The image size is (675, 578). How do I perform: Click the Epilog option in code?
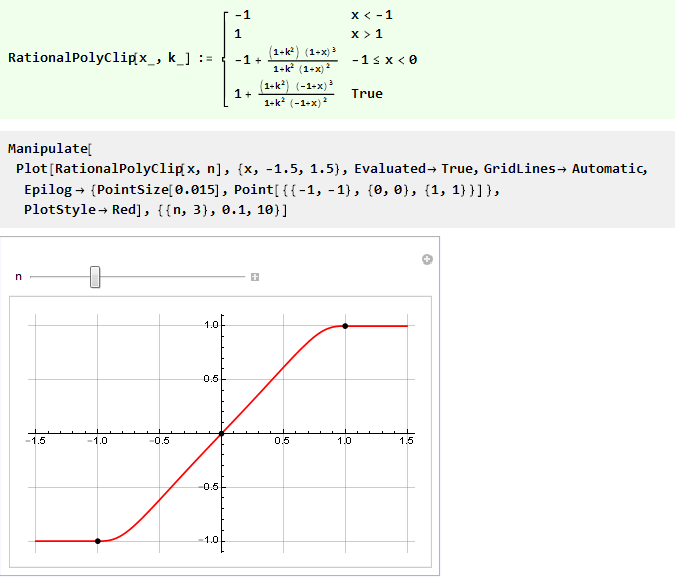[x=48, y=190]
